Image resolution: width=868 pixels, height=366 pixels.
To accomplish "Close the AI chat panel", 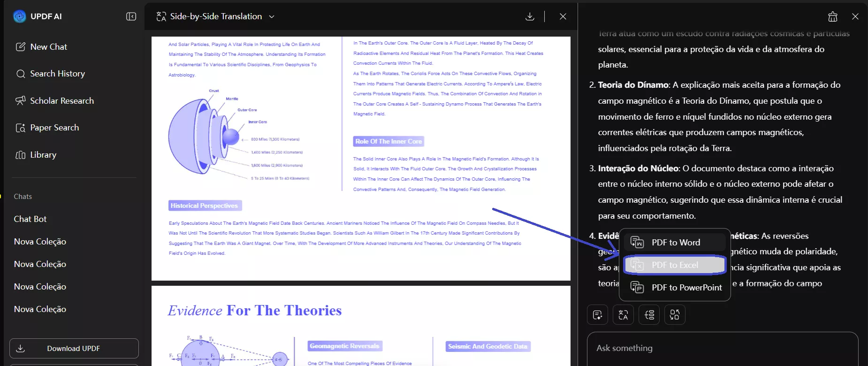I will pos(855,16).
